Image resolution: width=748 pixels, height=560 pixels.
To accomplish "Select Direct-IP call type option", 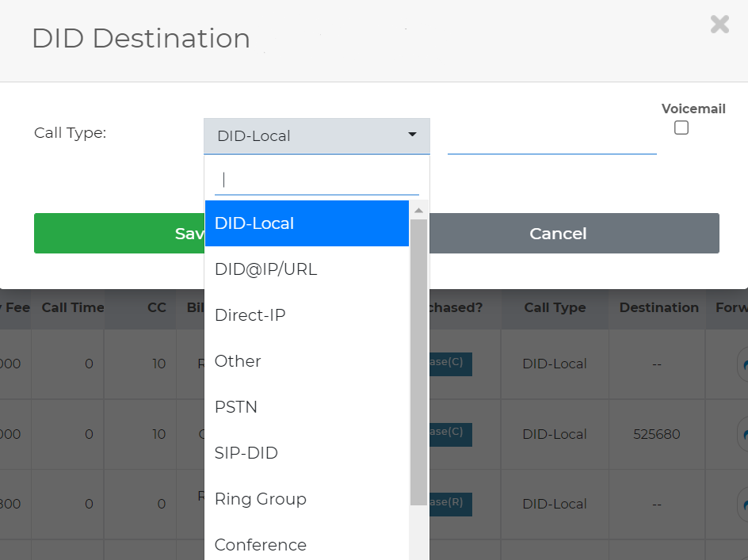I will [x=307, y=315].
